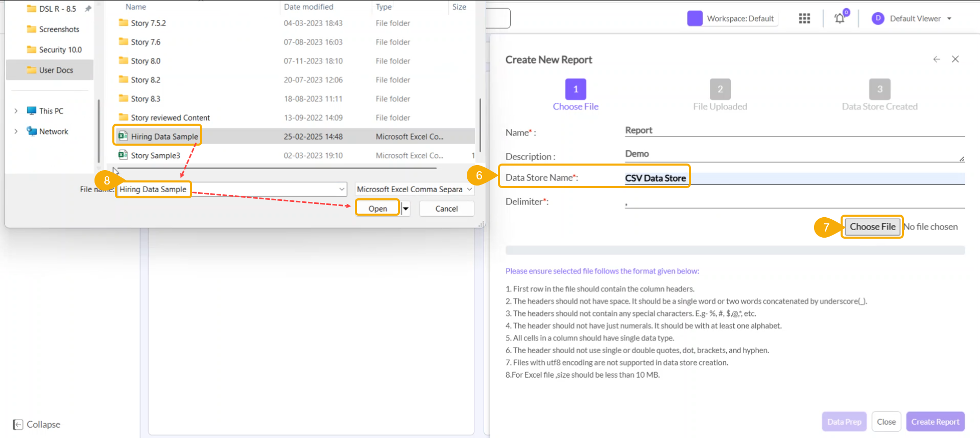This screenshot has height=438, width=980.
Task: Click the purple Workspace Default icon
Action: 695,18
